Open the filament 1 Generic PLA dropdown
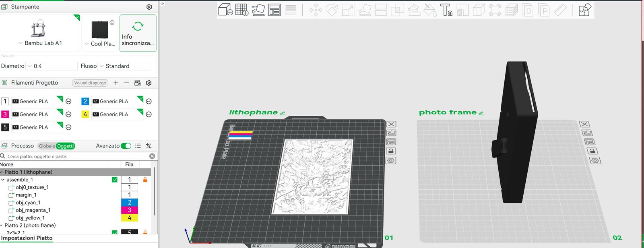Screen dimensions: 644x248 (37, 101)
